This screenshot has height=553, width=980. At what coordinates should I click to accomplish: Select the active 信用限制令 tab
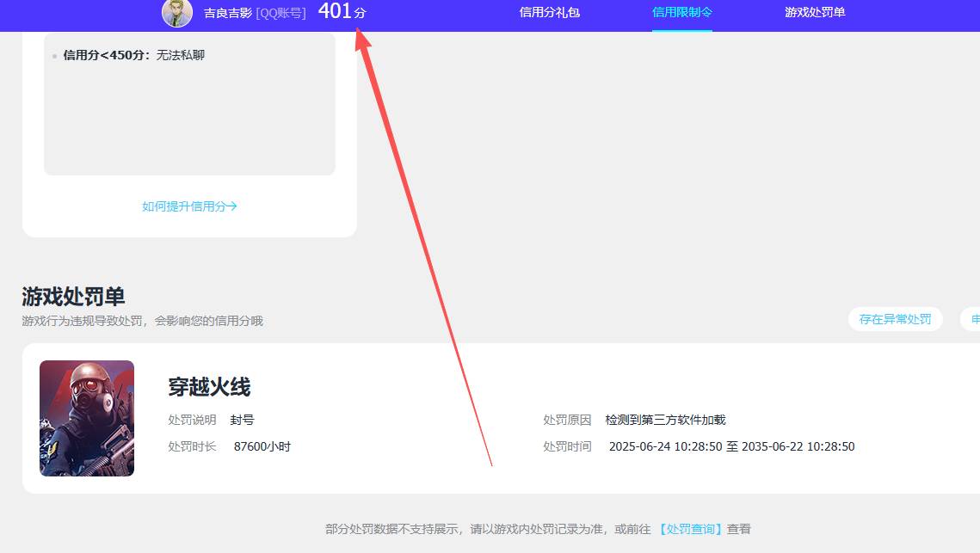pyautogui.click(x=682, y=12)
